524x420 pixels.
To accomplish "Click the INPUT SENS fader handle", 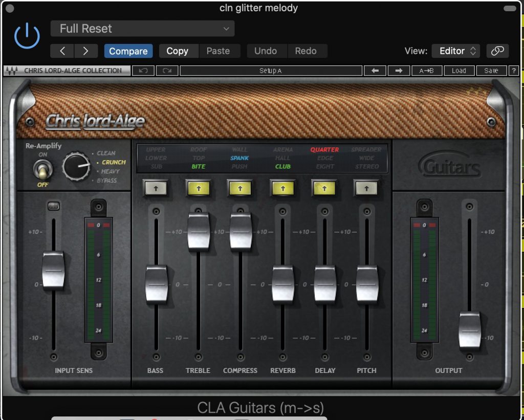I will click(53, 270).
